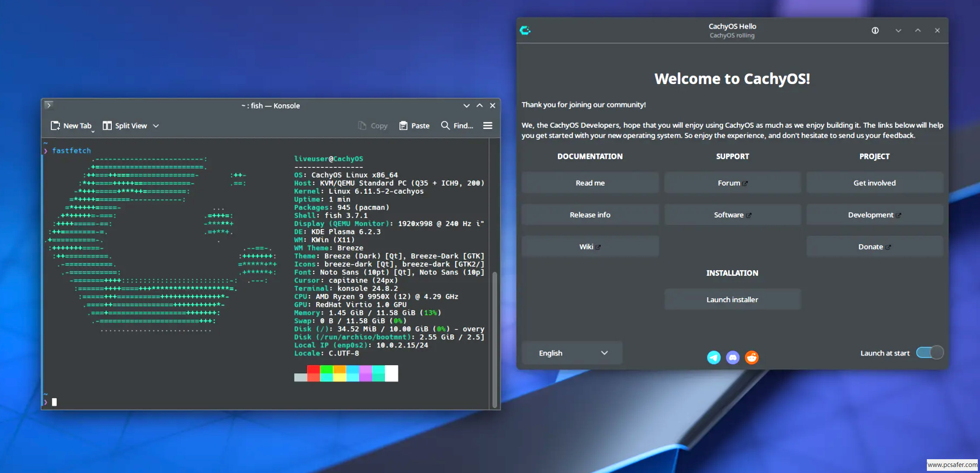Click the Split View toolbar item
The height and width of the screenshot is (473, 980).
125,126
